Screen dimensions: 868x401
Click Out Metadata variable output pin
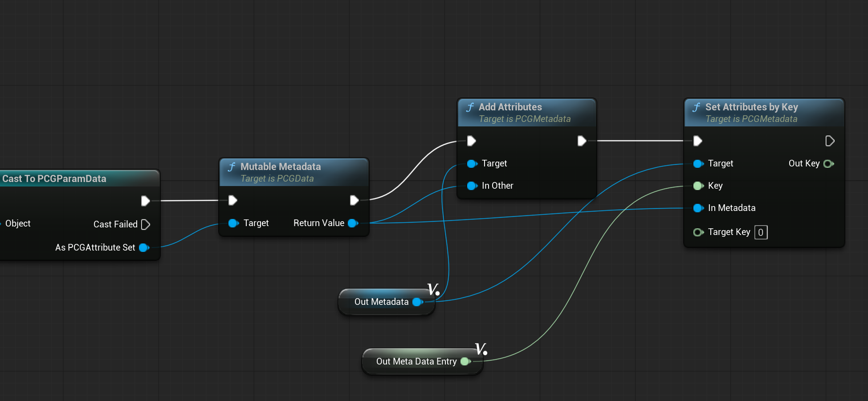[417, 302]
